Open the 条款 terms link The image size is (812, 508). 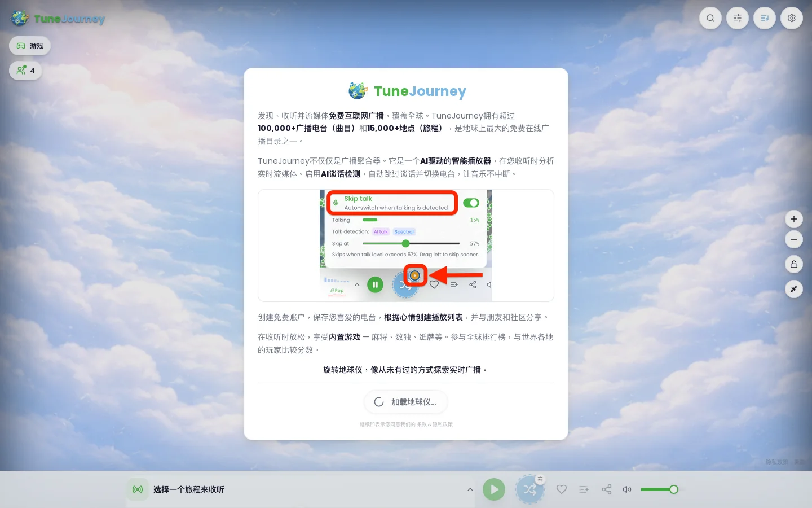coord(422,424)
